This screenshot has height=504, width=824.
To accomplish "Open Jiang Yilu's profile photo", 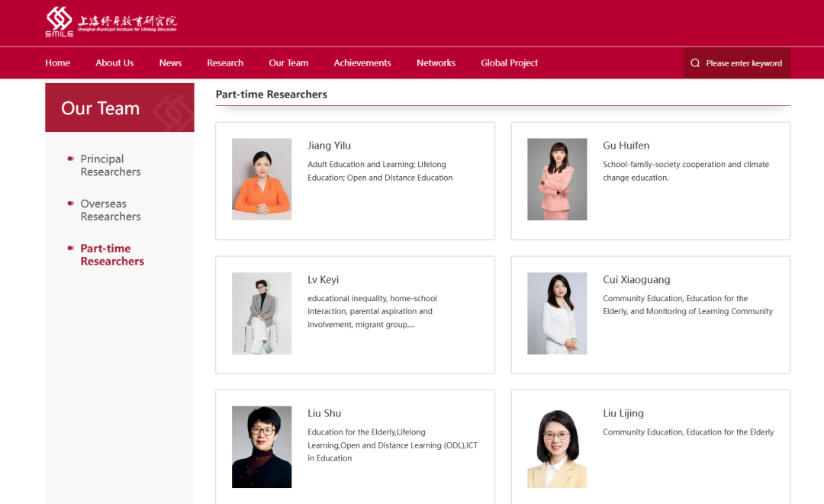I will point(262,179).
